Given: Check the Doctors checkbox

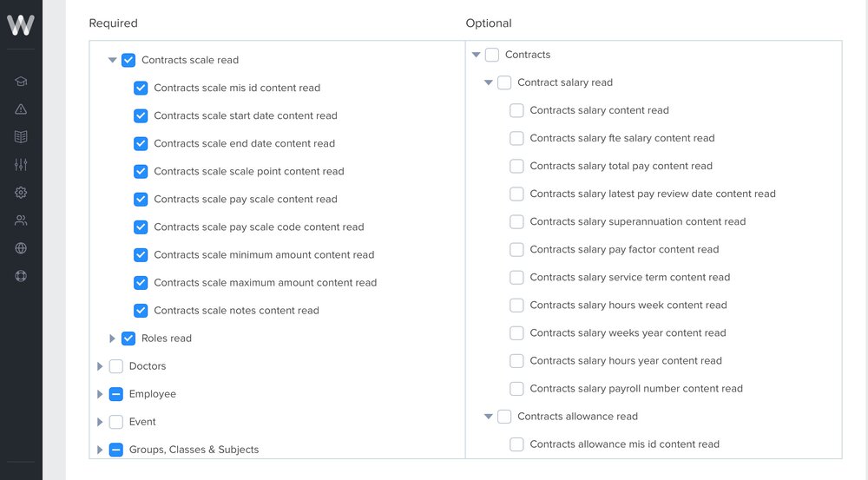Looking at the screenshot, I should point(116,366).
